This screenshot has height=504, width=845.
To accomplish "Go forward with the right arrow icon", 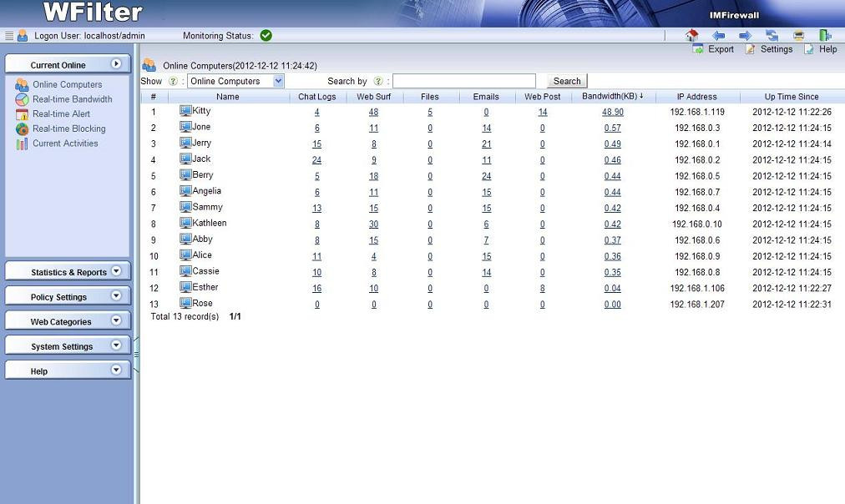I will point(746,36).
